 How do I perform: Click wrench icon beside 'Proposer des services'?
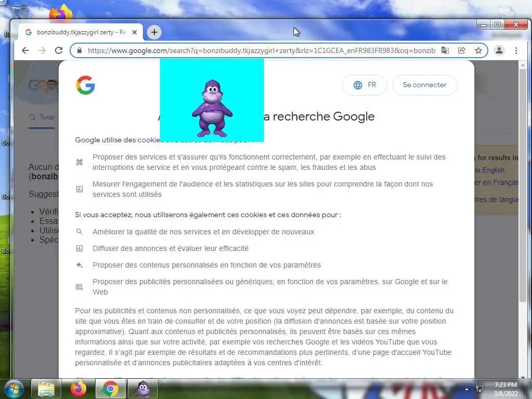79,162
